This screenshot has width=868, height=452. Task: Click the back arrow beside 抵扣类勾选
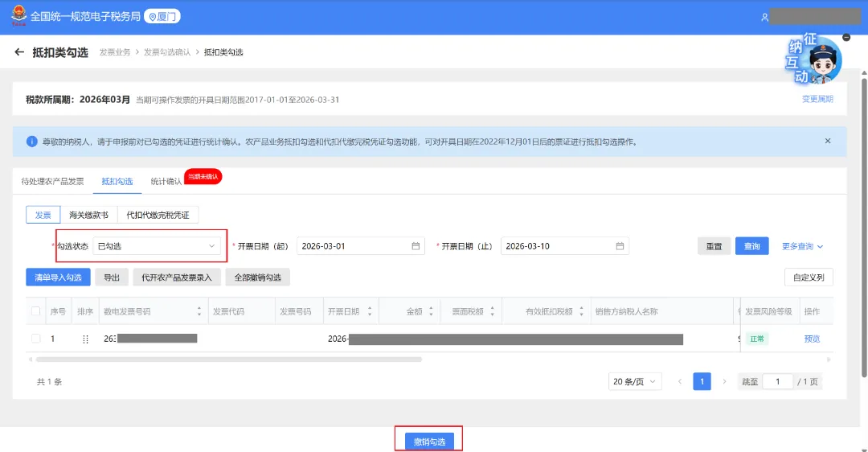click(x=19, y=52)
